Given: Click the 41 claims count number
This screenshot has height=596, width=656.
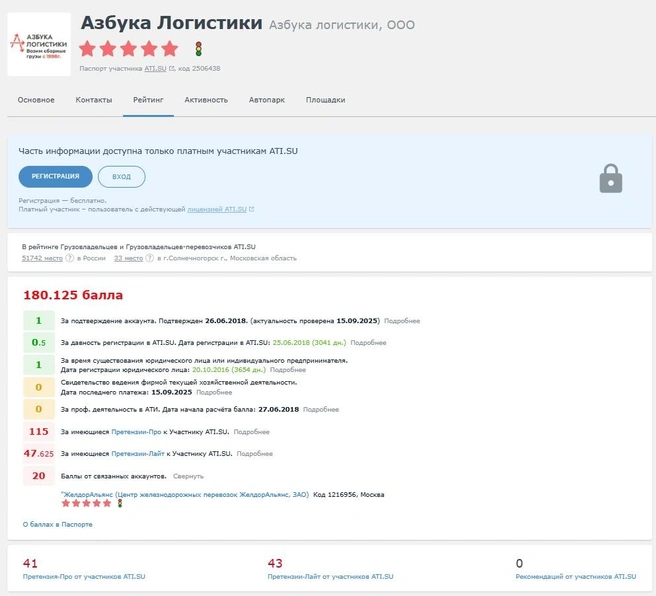Looking at the screenshot, I should (x=30, y=563).
